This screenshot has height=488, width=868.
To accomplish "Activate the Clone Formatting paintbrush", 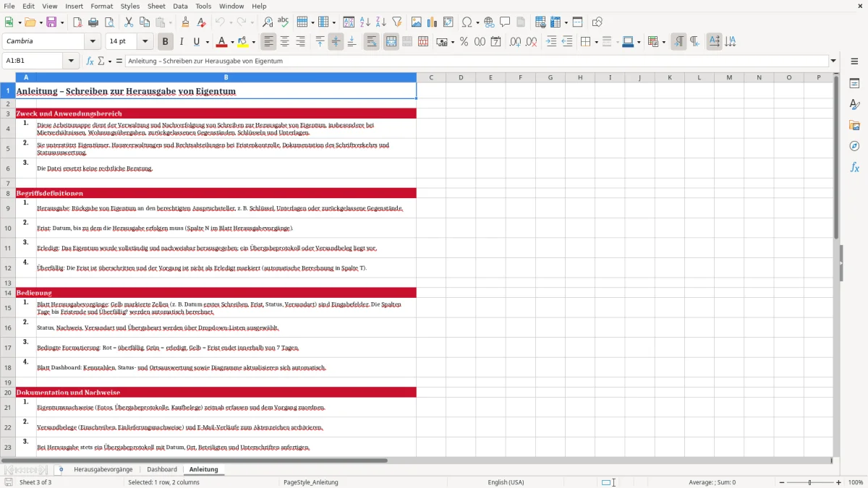I will pyautogui.click(x=185, y=22).
